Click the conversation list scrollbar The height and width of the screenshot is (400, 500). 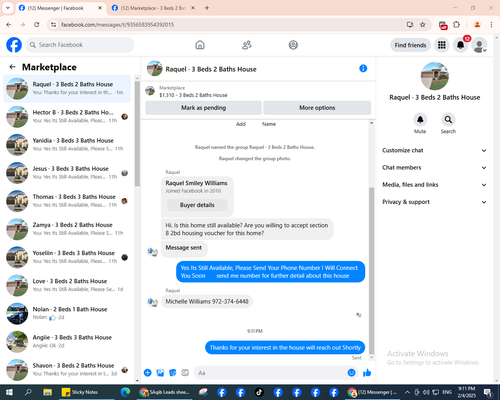tap(137, 133)
